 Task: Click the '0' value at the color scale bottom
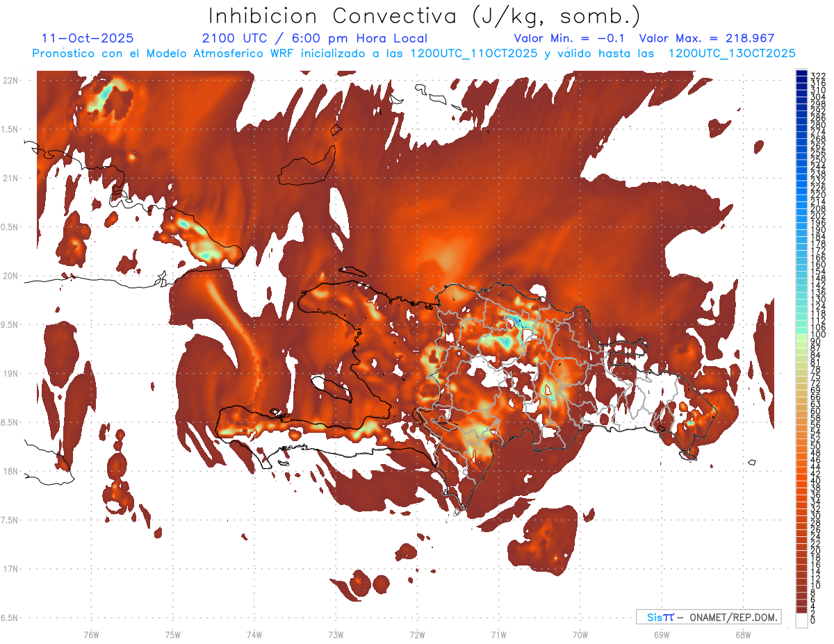[813, 620]
